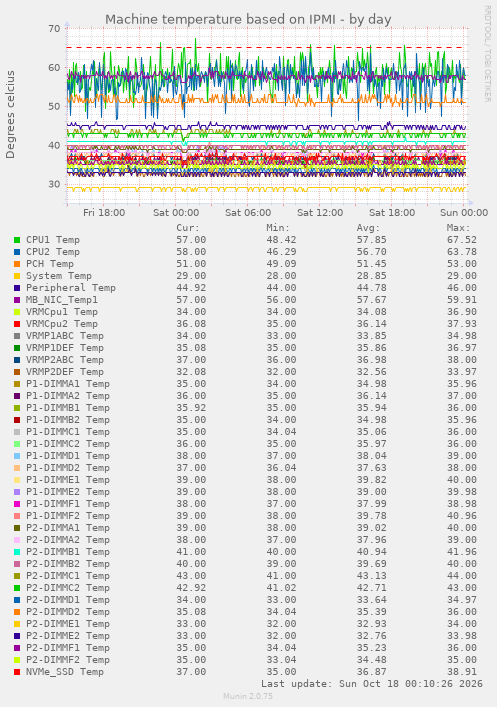Click the 'Peripheral Temp' legend label

point(71,288)
